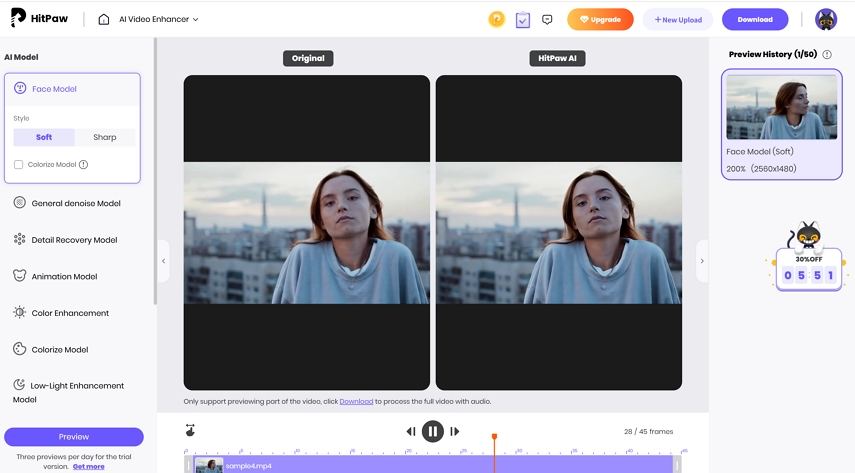Screen dimensions: 855x473
Task: Click the Upgrade button
Action: pyautogui.click(x=600, y=20)
